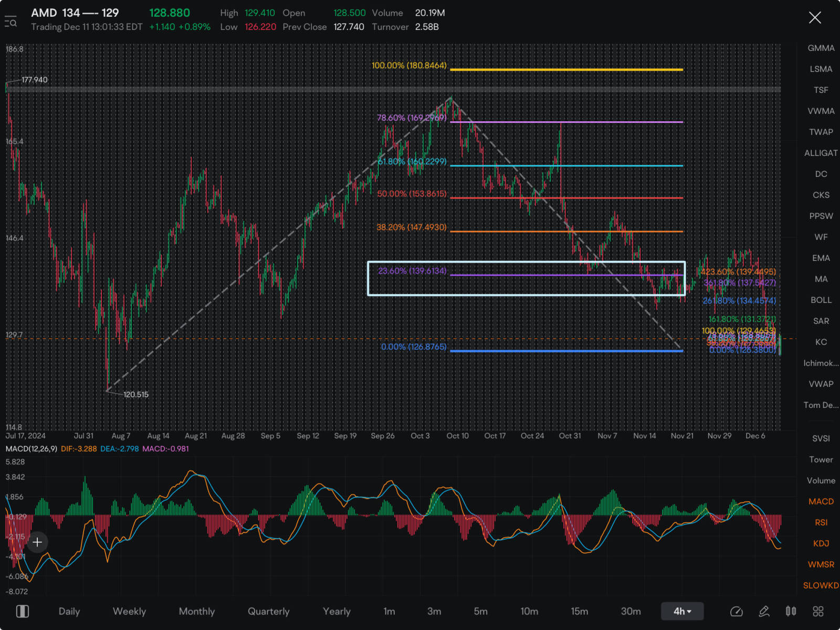Image resolution: width=840 pixels, height=630 pixels.
Task: Select the Tower sub-indicator
Action: point(821,459)
